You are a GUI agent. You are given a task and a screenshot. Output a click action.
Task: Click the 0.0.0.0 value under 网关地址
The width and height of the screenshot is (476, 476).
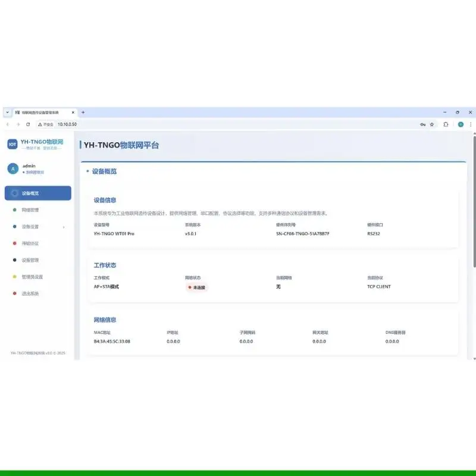click(319, 341)
